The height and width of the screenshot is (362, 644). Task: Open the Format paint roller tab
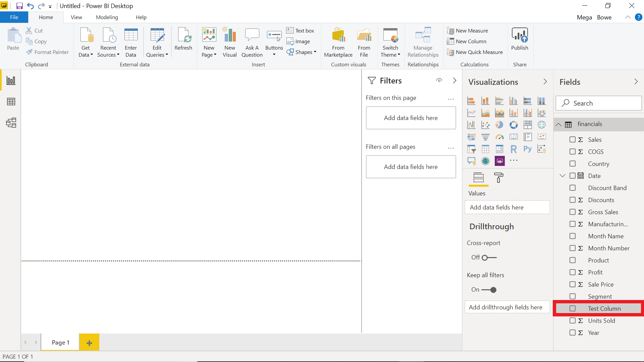coord(499,178)
